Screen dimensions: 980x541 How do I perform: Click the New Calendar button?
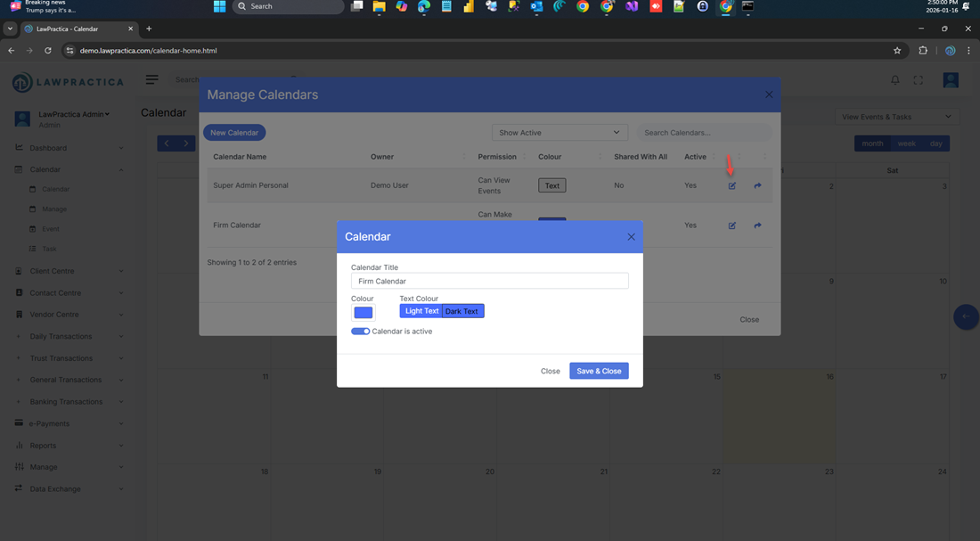click(234, 133)
